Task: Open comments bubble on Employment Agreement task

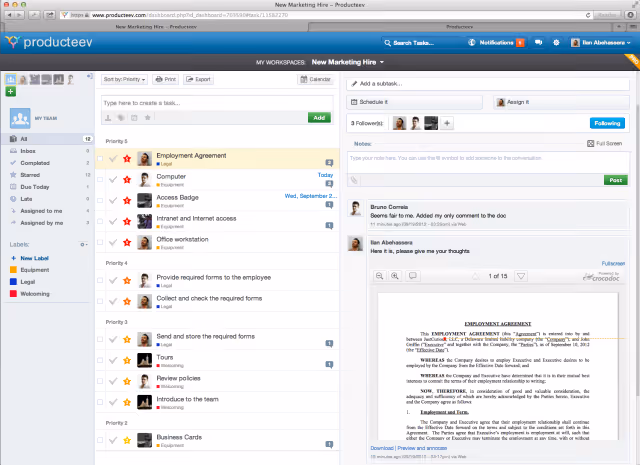Action: point(329,163)
